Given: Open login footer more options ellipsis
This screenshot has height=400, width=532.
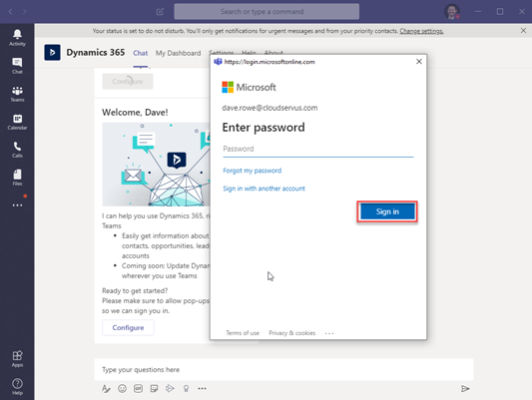Looking at the screenshot, I should click(329, 333).
